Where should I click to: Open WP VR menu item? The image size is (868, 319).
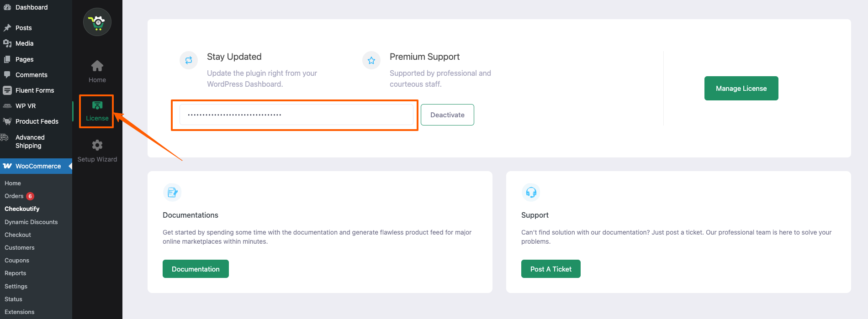25,106
